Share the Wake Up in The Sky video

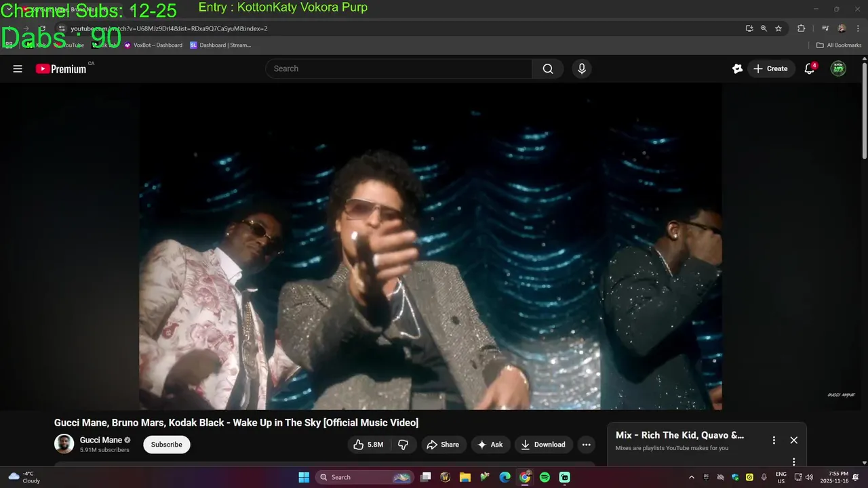tap(443, 445)
